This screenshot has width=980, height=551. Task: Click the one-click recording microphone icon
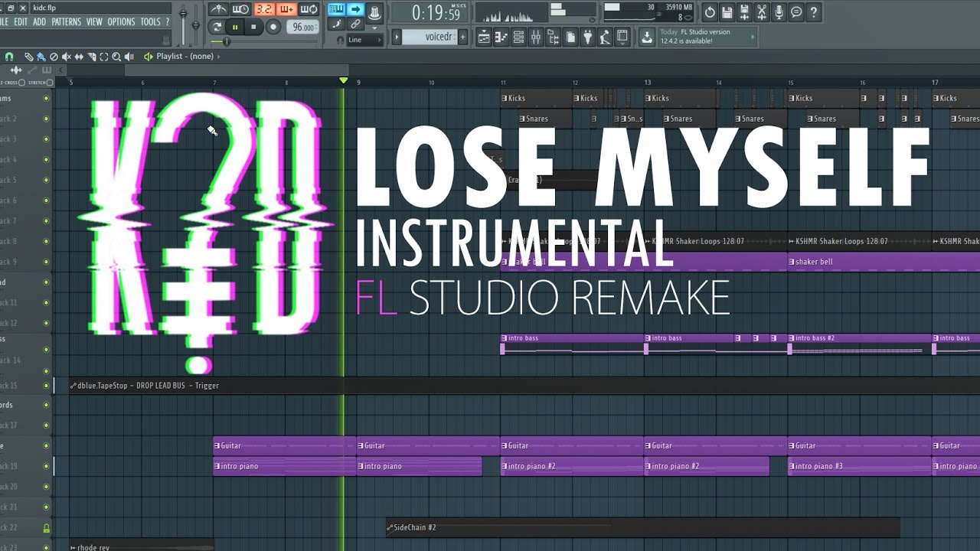point(779,12)
